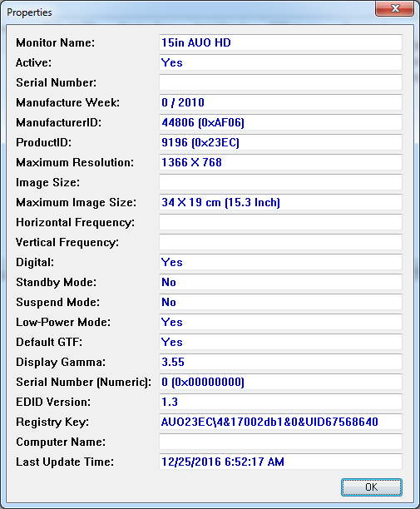Click the OK button

click(371, 487)
